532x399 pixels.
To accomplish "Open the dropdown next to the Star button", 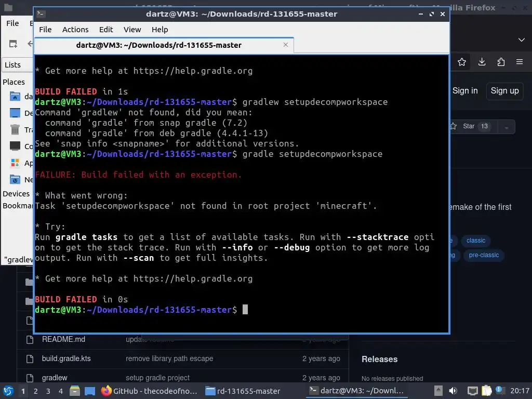I will pos(507,127).
